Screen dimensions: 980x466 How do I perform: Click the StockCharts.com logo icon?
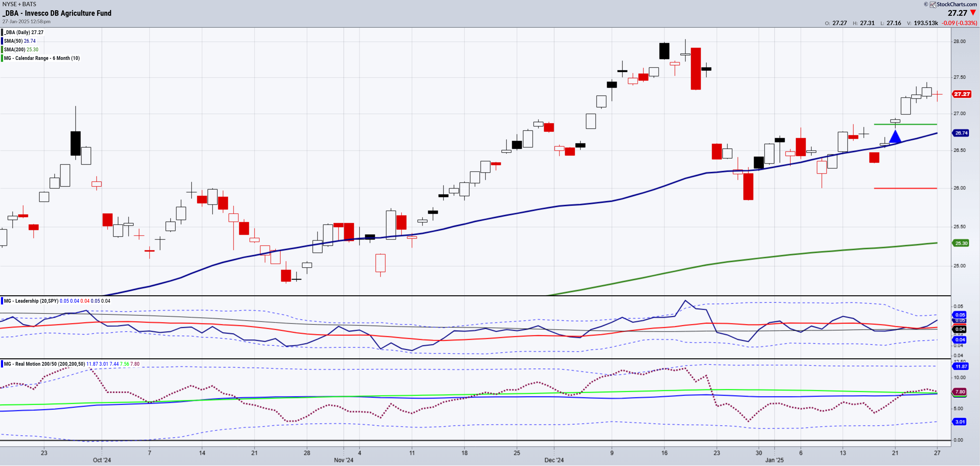933,4
